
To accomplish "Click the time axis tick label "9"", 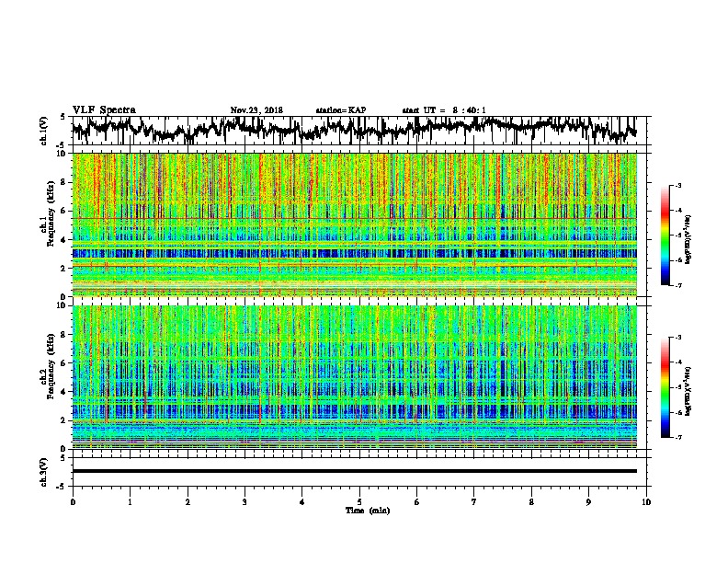I will 588,501.
